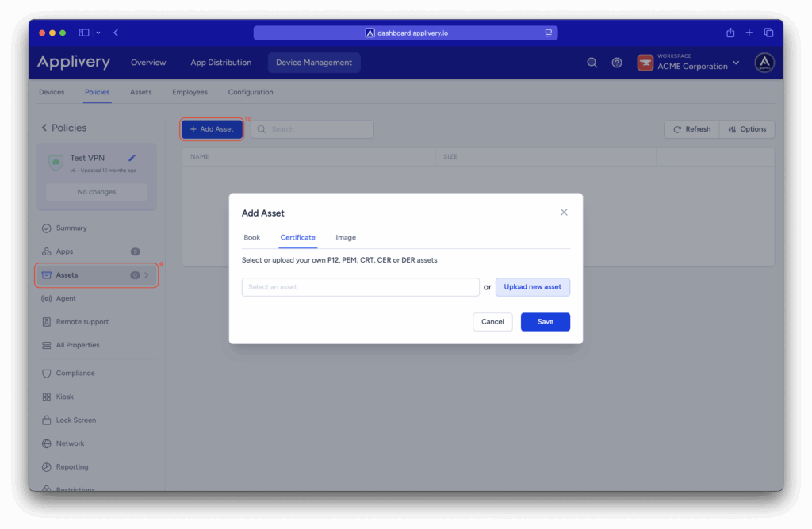Show the Safari tab overview icon
Viewport: 812px width, 529px height.
coord(768,33)
